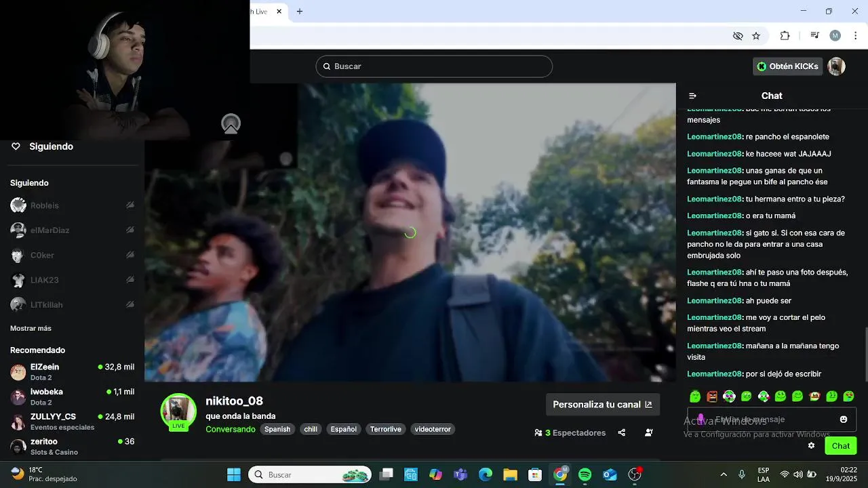Open the 3 Espectadores viewer list
The width and height of the screenshot is (868, 488).
570,432
